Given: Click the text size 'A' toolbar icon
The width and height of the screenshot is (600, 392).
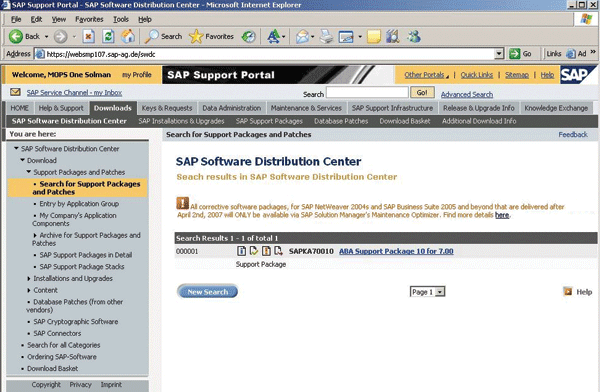Looking at the screenshot, I should coord(273,37).
